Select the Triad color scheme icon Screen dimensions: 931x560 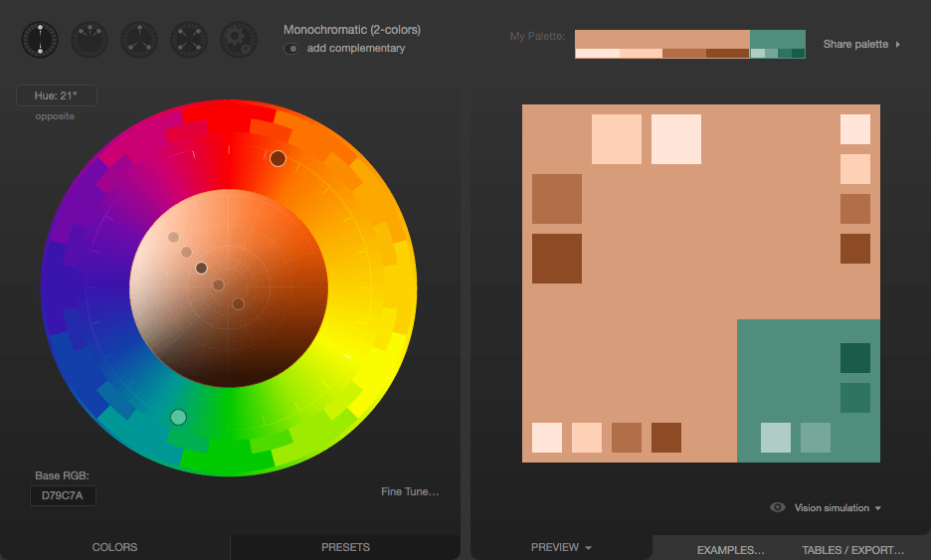coord(139,40)
